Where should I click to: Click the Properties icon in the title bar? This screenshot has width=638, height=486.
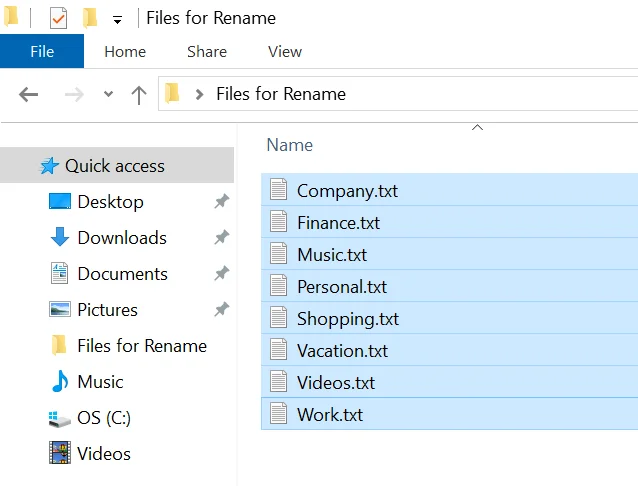tap(58, 18)
